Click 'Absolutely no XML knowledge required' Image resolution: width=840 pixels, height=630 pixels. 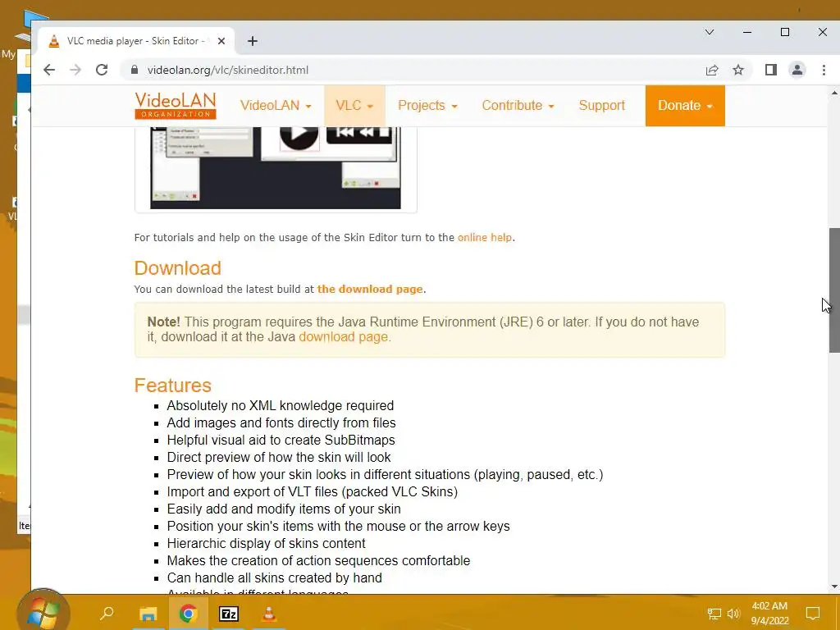click(281, 405)
